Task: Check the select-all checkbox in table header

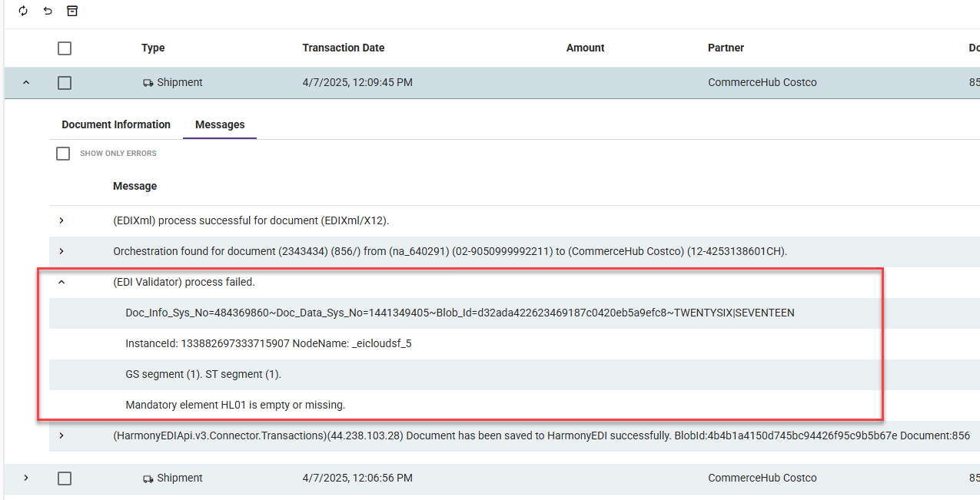Action: click(65, 48)
